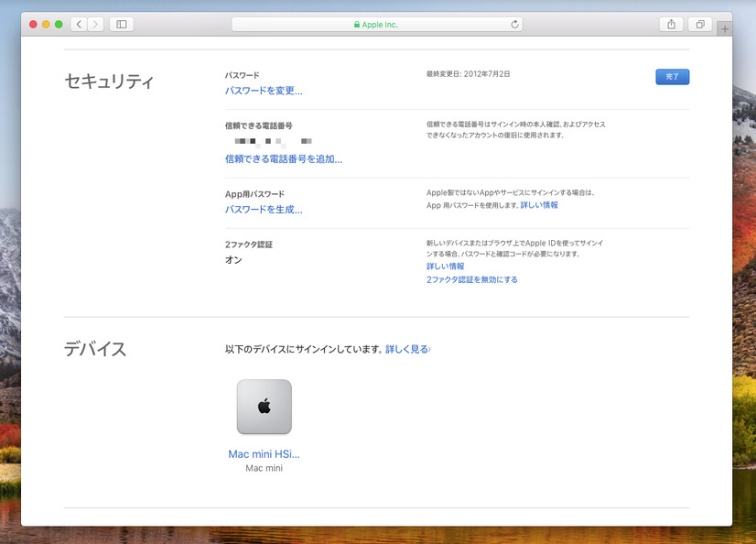Go forward with Safari's forward arrow
Screen dimensions: 756x544
(x=95, y=24)
